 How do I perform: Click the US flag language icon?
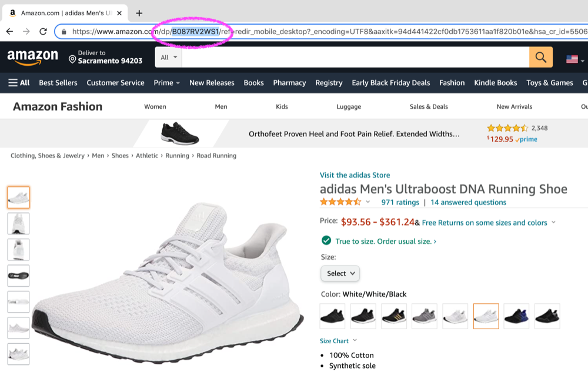pos(572,59)
